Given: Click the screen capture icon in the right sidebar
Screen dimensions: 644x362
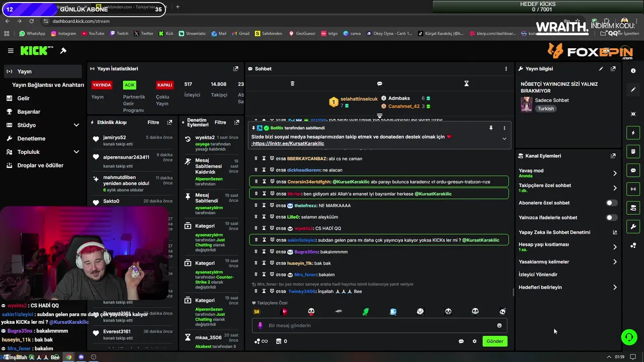Looking at the screenshot, I should tap(633, 114).
